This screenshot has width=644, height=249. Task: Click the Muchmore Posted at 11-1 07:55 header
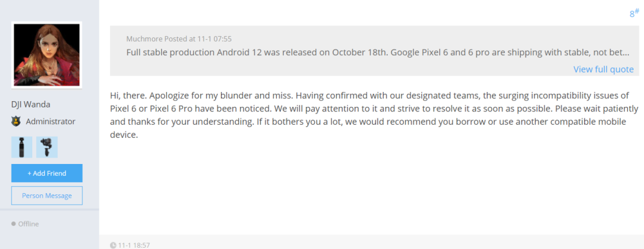tap(179, 39)
